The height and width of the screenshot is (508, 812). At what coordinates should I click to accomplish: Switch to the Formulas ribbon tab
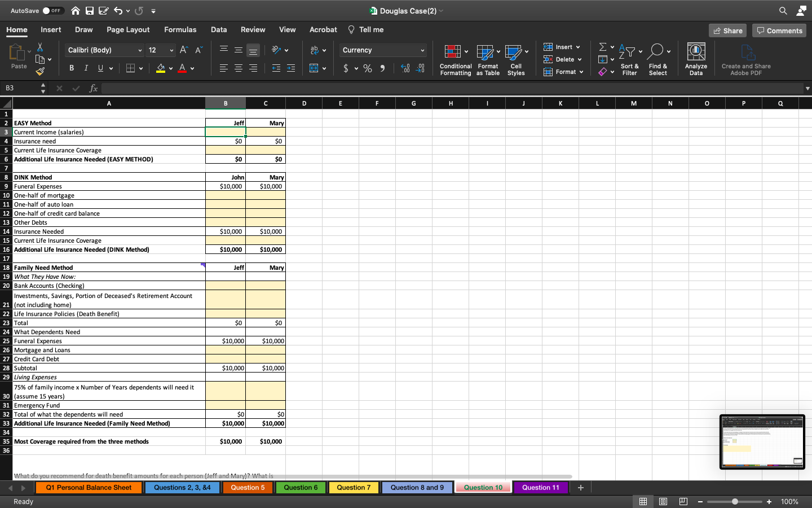coord(180,29)
